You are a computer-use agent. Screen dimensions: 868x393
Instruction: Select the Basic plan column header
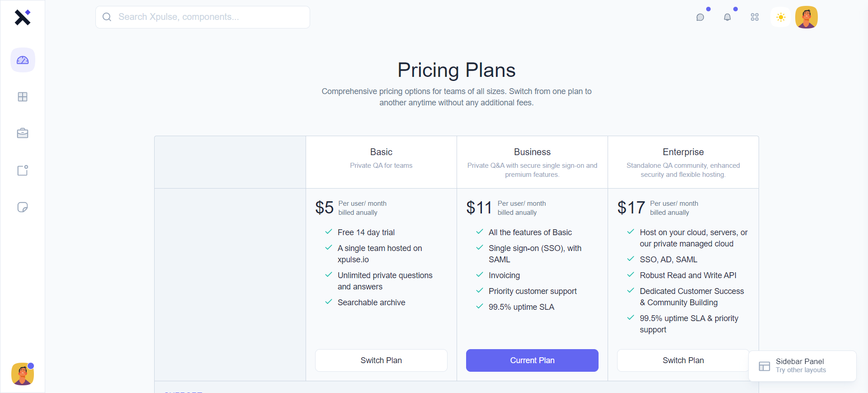click(381, 152)
